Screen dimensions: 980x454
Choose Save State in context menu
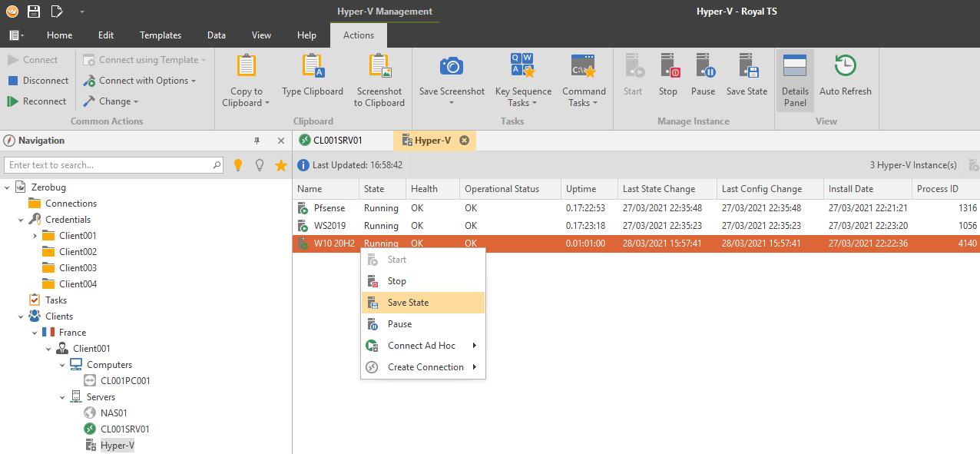point(423,303)
